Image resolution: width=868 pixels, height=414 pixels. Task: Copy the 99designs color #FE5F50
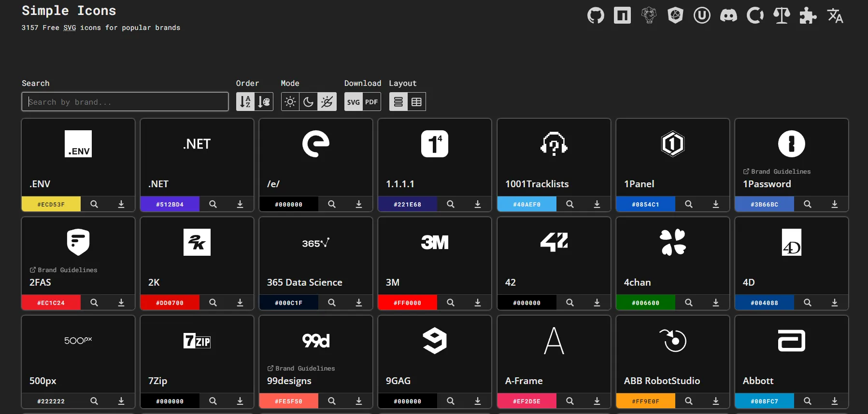(289, 401)
